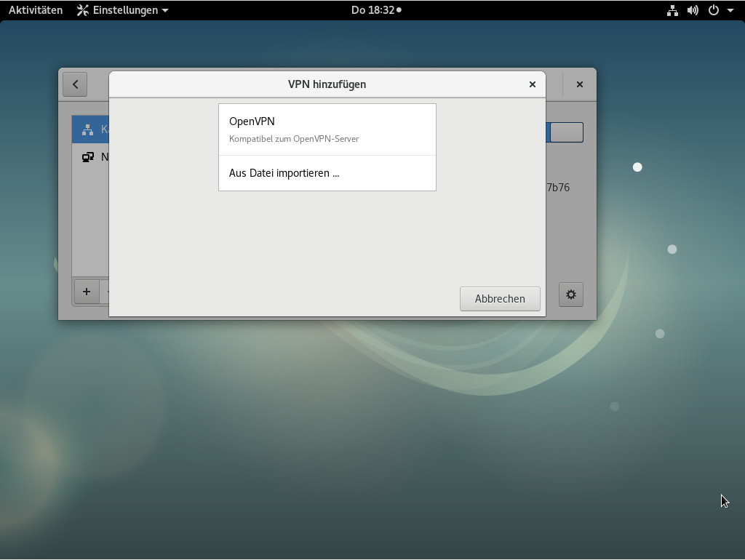745x560 pixels.
Task: Open the connection gear settings button
Action: pos(570,295)
